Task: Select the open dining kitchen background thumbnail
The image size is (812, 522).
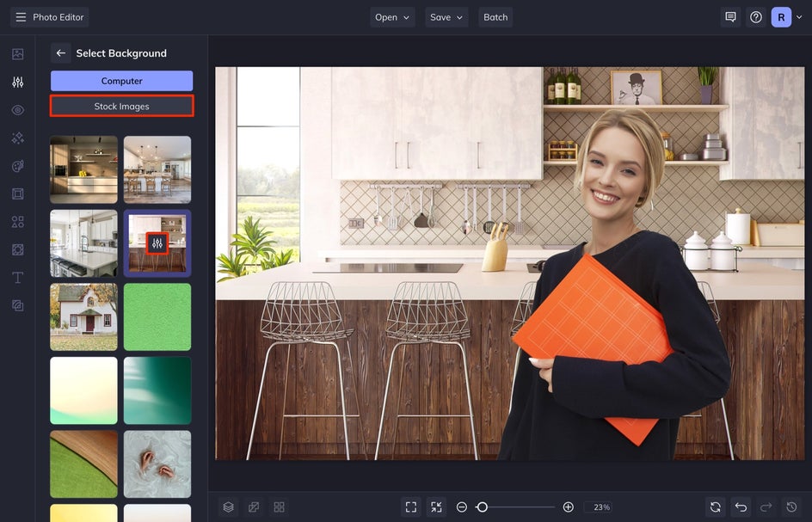Action: click(157, 170)
